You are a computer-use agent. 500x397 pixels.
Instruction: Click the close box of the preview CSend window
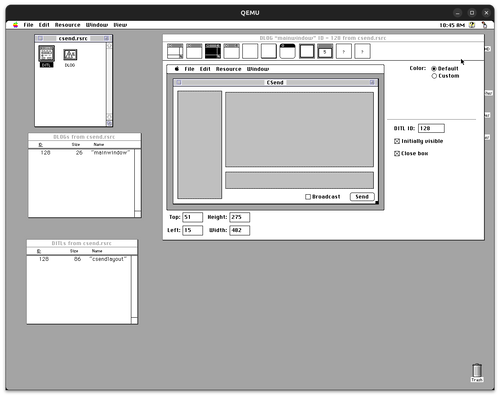(x=179, y=82)
